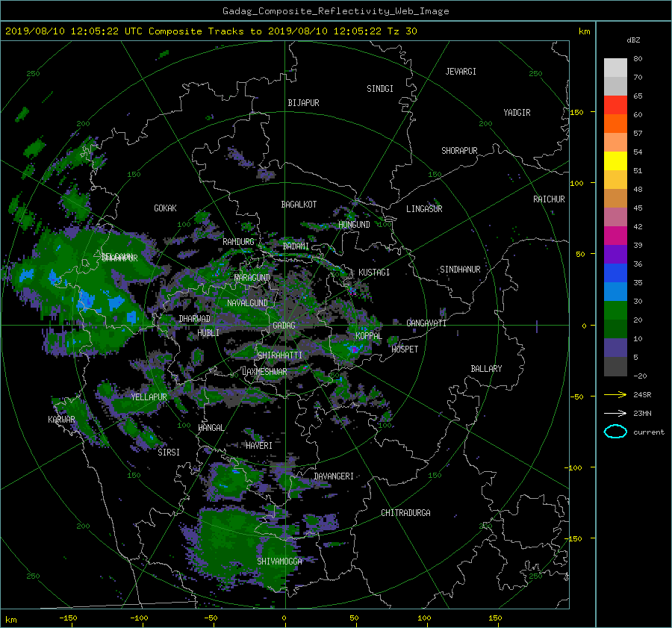This screenshot has width=672, height=628.
Task: Click the HOSPET city label
Action: tap(405, 349)
